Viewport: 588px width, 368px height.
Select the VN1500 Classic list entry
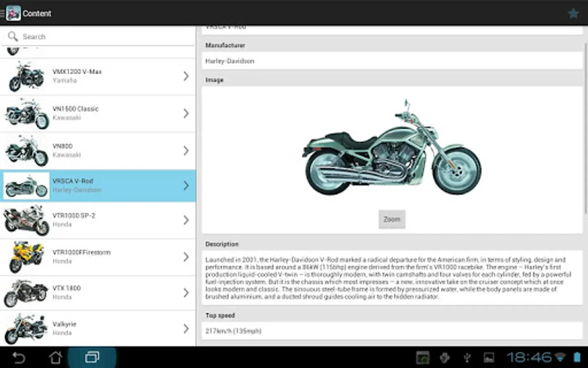point(98,114)
